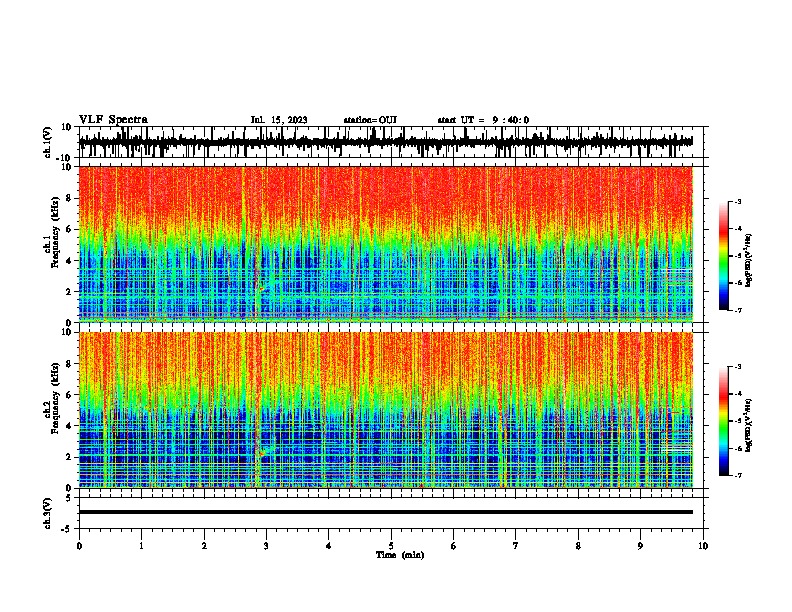The height and width of the screenshot is (612, 792).
Task: Click the time axis tick label "8"
Action: pos(578,546)
